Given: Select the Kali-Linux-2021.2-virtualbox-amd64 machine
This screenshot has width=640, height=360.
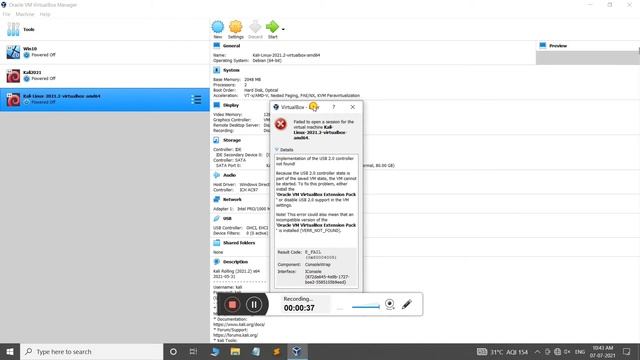Looking at the screenshot, I should (x=104, y=100).
